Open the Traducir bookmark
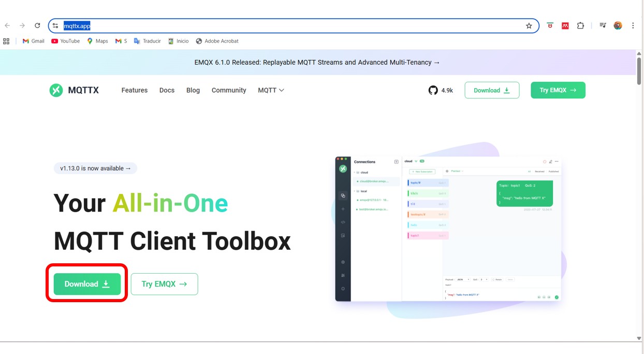Image resolution: width=644 pixels, height=354 pixels. pyautogui.click(x=148, y=41)
